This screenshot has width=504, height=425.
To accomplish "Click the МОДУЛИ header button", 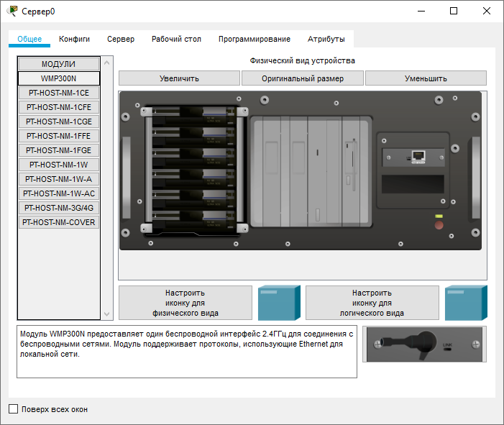I will tap(59, 64).
